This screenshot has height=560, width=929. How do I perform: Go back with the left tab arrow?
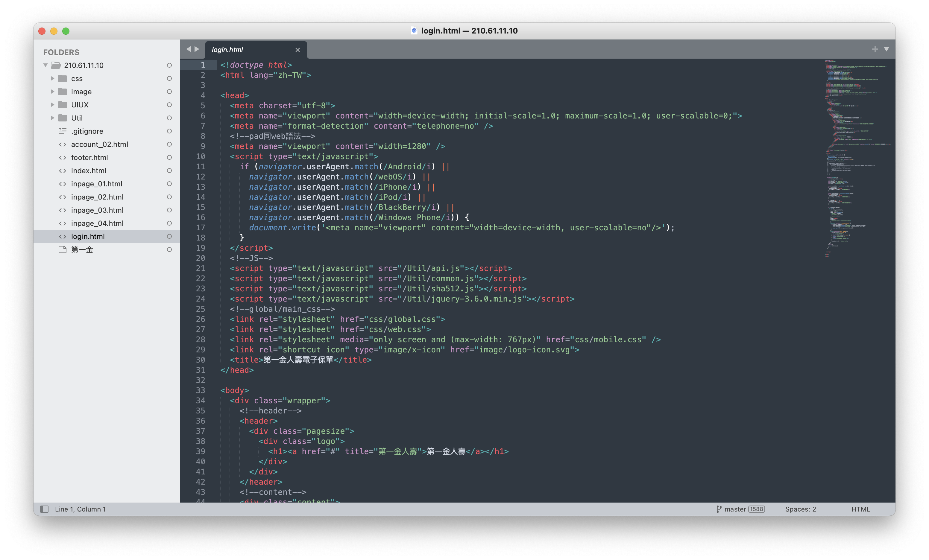(x=189, y=49)
